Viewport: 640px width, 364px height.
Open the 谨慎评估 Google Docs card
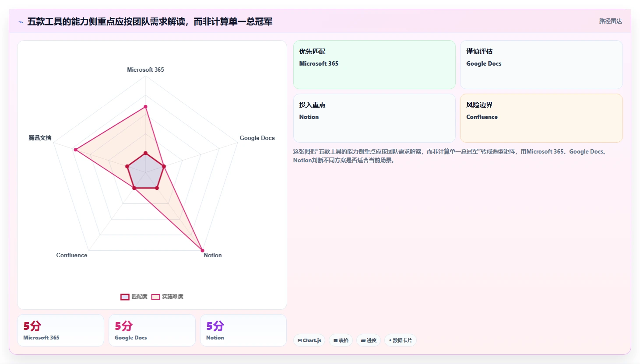(x=541, y=65)
